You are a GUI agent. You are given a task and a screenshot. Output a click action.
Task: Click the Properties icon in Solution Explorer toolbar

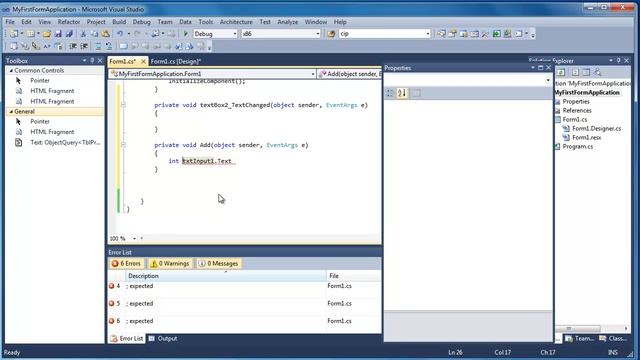point(561,72)
